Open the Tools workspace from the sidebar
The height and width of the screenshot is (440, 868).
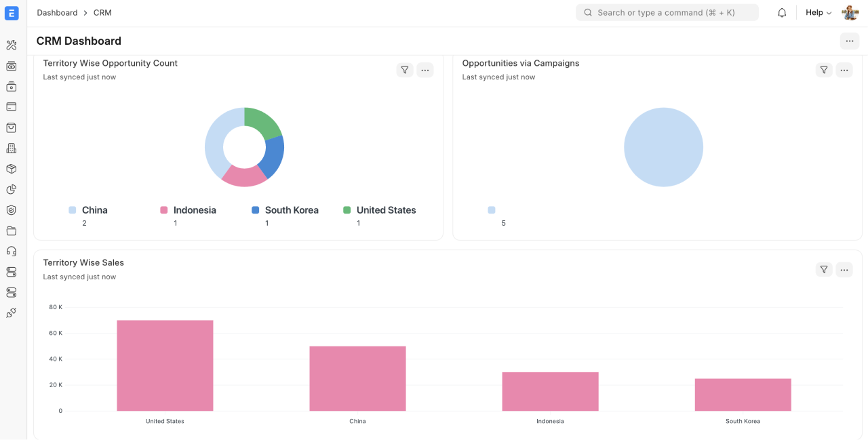point(11,45)
